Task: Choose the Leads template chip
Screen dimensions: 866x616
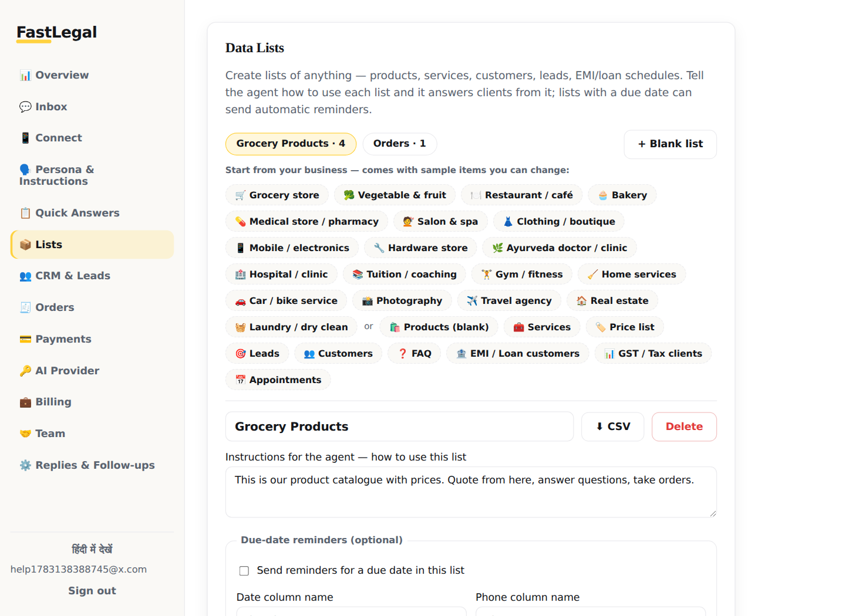Action: [257, 354]
